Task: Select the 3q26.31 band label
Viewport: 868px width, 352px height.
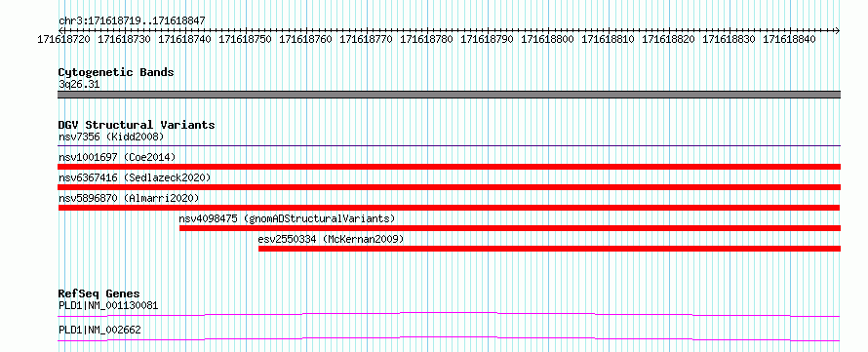Action: pyautogui.click(x=79, y=85)
